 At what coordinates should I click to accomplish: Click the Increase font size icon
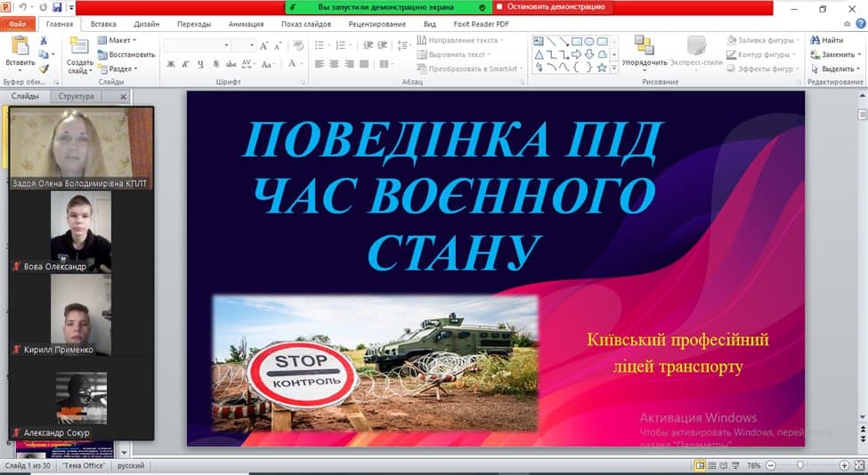coord(264,45)
